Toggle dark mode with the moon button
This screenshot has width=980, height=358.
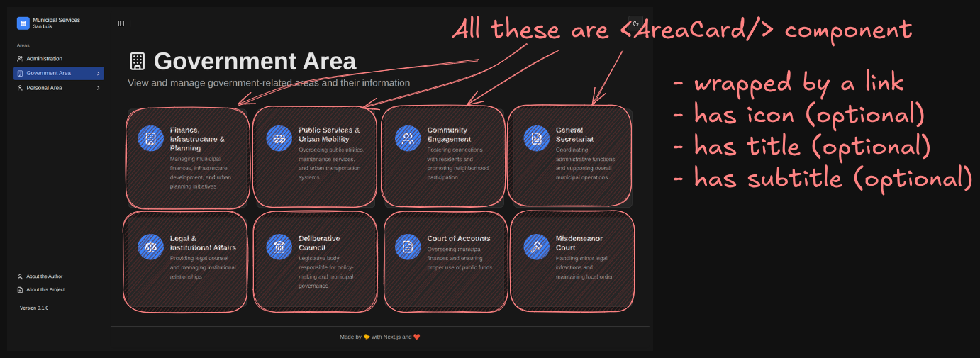635,23
